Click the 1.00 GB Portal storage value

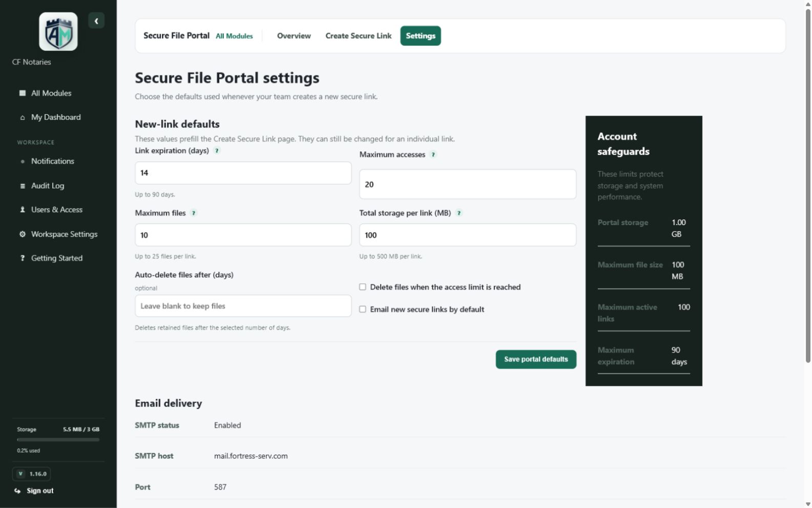click(x=678, y=228)
